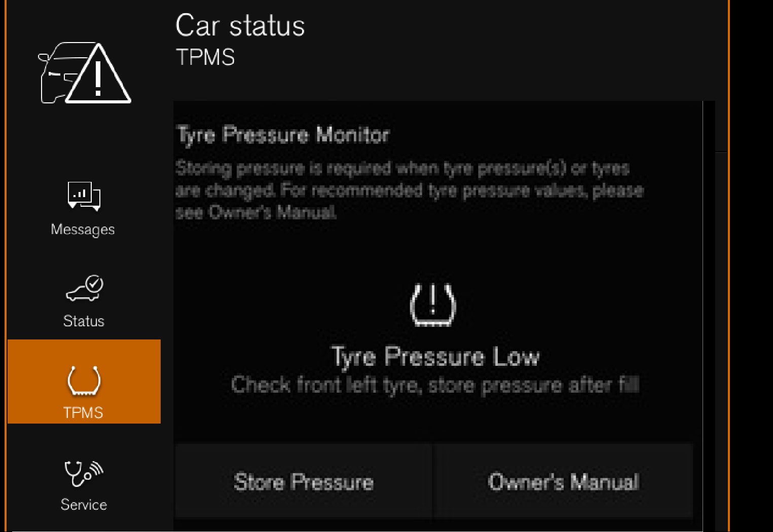This screenshot has width=773, height=532.
Task: Tap the central tyre pressure warning symbol
Action: (x=432, y=305)
